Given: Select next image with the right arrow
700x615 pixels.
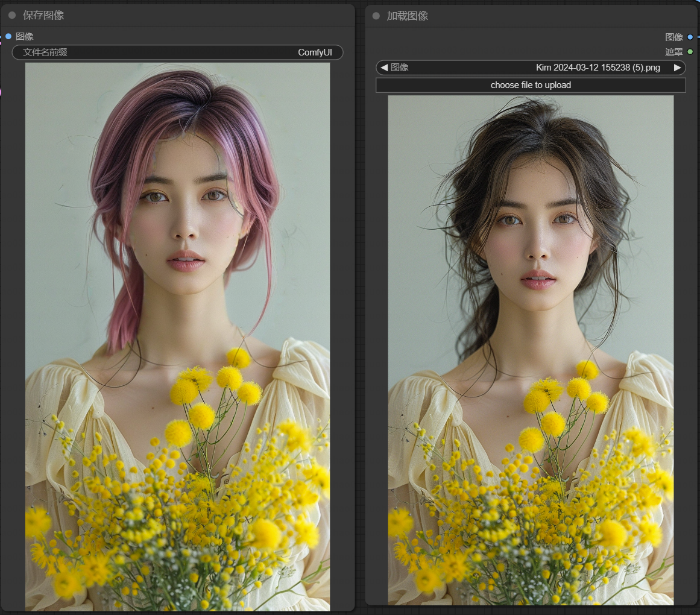Looking at the screenshot, I should coord(677,68).
